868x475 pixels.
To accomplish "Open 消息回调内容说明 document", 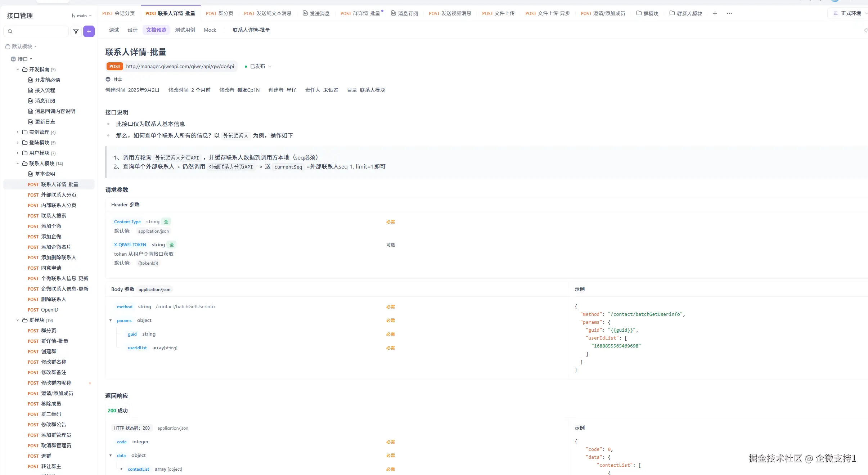I will point(55,111).
